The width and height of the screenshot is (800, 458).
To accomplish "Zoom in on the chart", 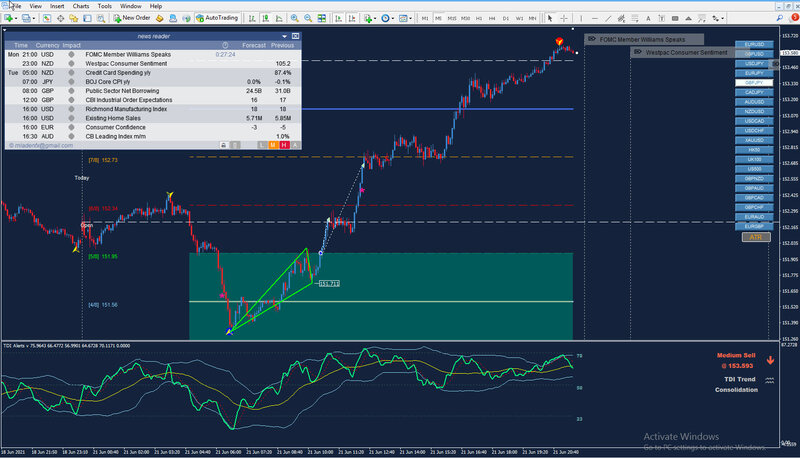I will tap(294, 18).
